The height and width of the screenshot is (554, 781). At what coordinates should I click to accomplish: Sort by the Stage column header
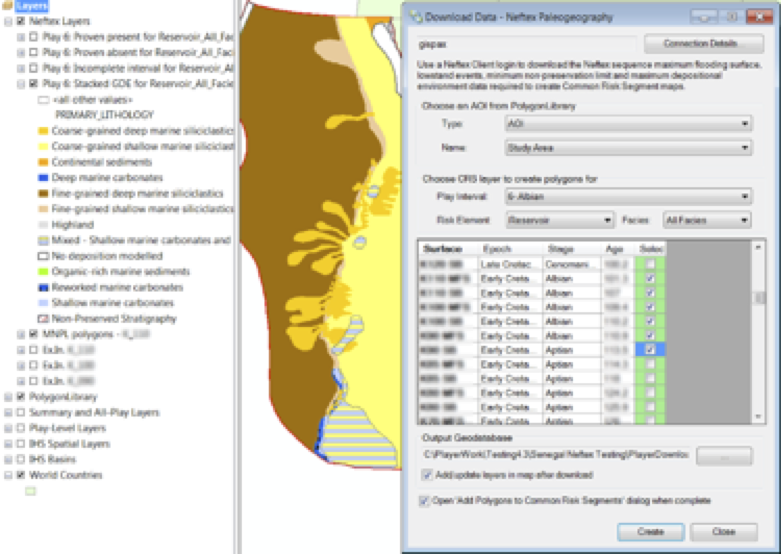(x=572, y=249)
